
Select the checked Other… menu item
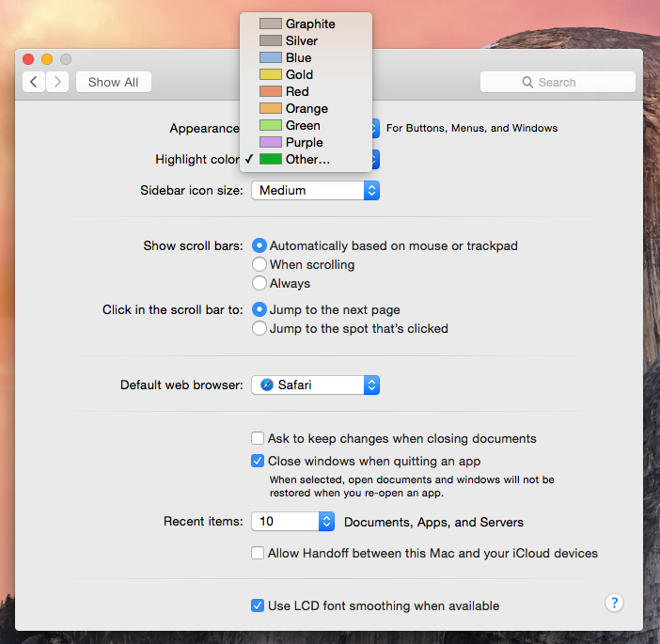(x=306, y=159)
